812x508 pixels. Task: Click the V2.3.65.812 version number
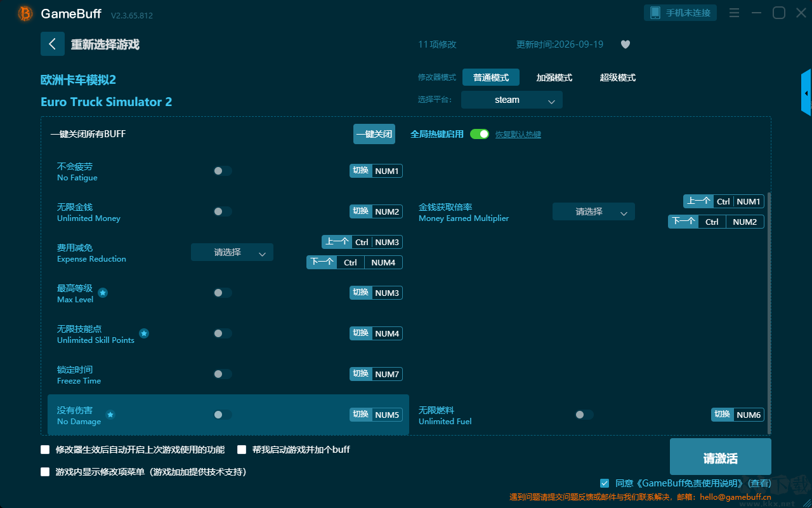(x=132, y=15)
